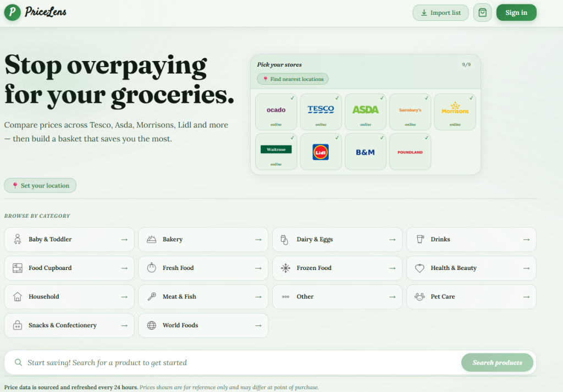
Task: Click the Search products button
Action: [x=497, y=362]
